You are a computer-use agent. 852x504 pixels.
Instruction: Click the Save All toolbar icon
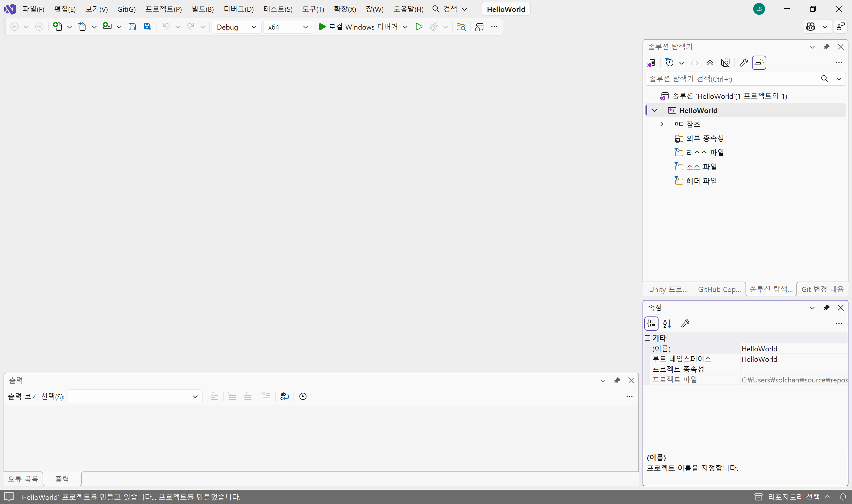tap(147, 27)
